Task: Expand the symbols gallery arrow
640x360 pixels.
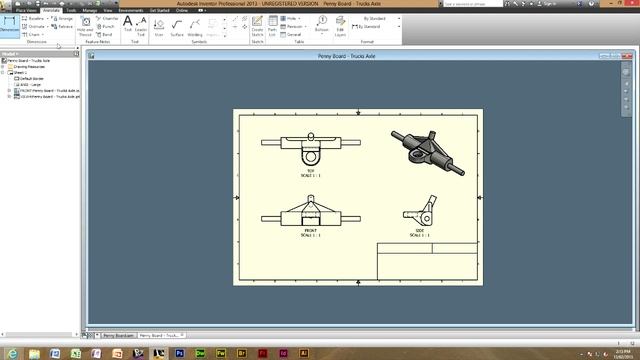Action: pos(225,36)
